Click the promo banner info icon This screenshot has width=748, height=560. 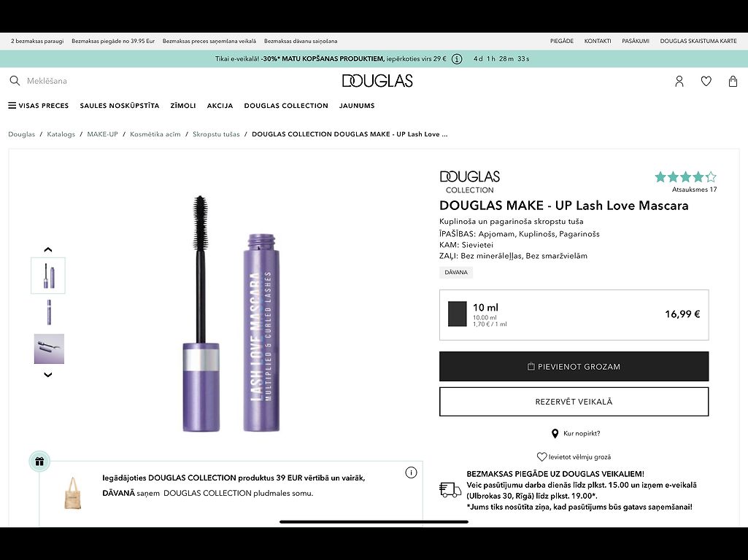[457, 59]
